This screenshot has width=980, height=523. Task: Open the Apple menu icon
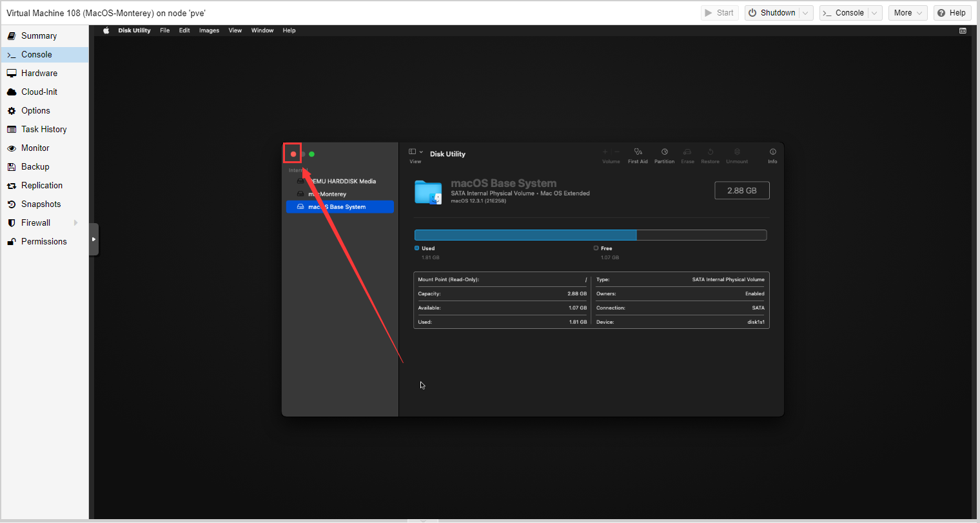click(106, 30)
